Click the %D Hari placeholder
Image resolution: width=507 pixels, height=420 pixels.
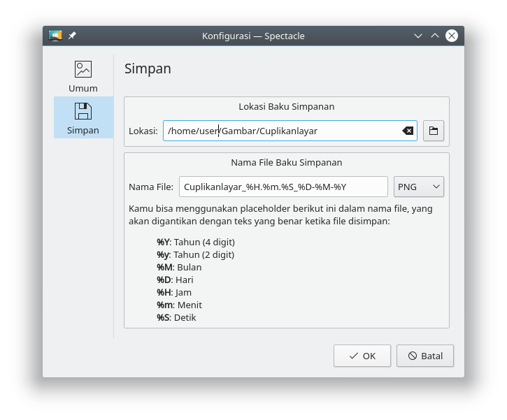[x=175, y=280]
